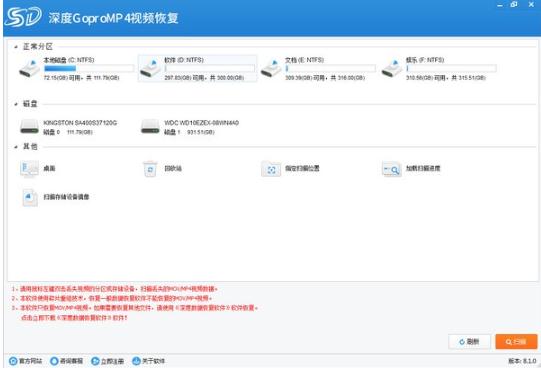Click the '310.56(GB) 可用' free space text
The width and height of the screenshot is (541, 368).
pos(426,78)
